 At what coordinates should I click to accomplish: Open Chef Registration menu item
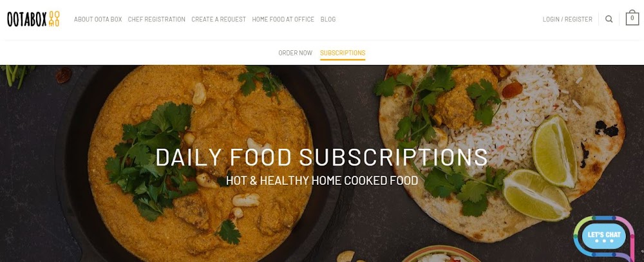156,19
